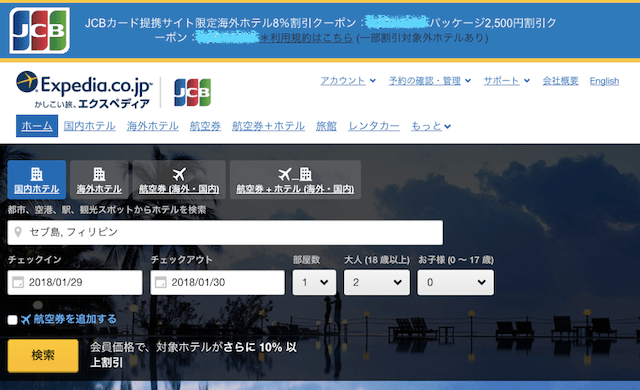Select the 航空券＋ホテル combined icon tab
Screen dimensions: 640x390
(x=295, y=180)
